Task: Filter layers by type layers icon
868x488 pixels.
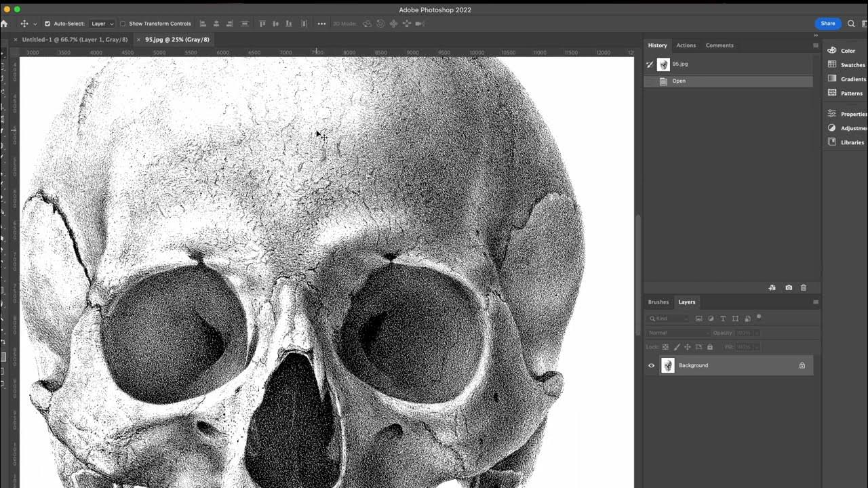Action: point(723,319)
